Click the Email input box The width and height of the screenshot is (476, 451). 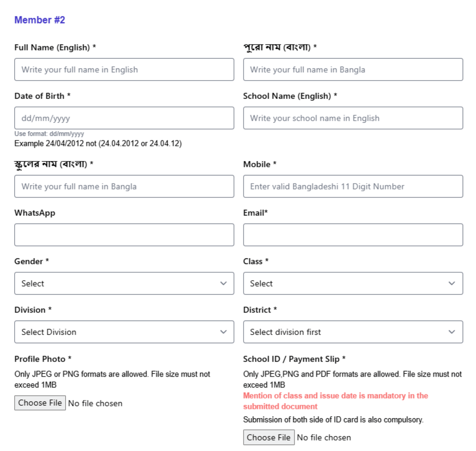tap(353, 235)
